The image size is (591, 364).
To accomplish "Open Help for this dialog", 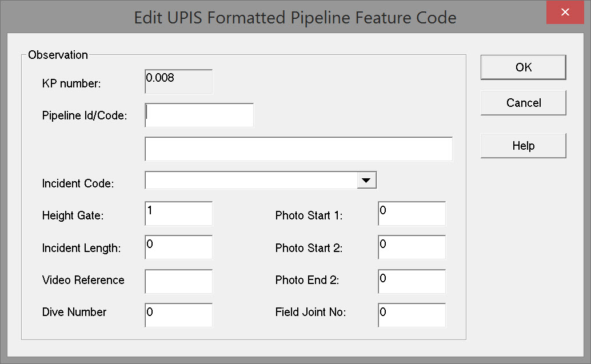I will (523, 146).
